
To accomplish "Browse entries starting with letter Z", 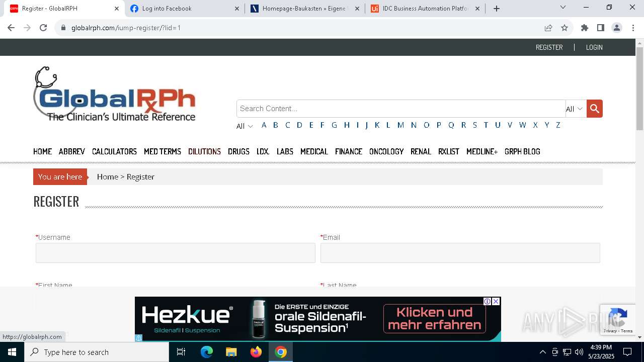I will click(x=558, y=125).
